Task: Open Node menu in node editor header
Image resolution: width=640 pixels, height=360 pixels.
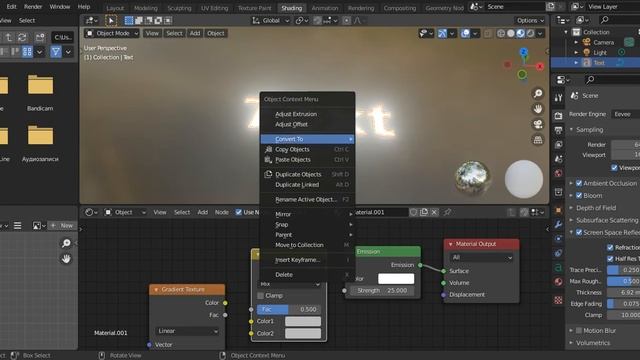Action: click(222, 212)
